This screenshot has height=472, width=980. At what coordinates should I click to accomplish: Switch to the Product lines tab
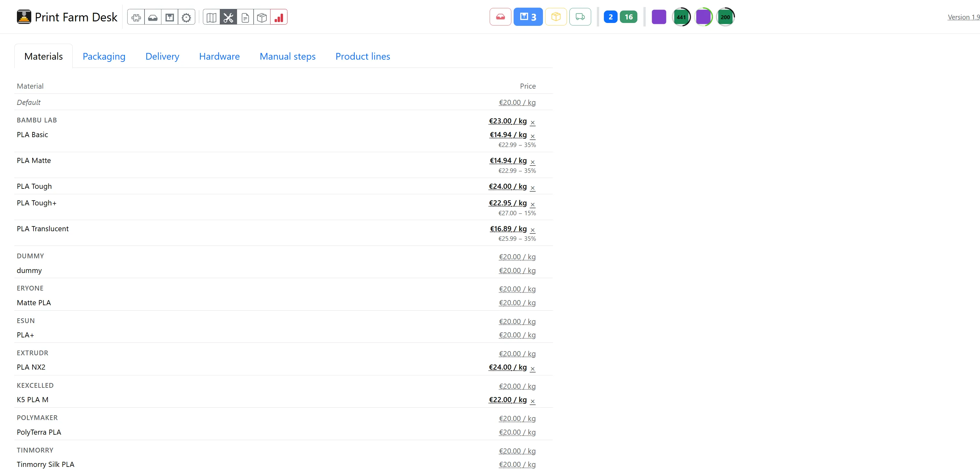362,56
